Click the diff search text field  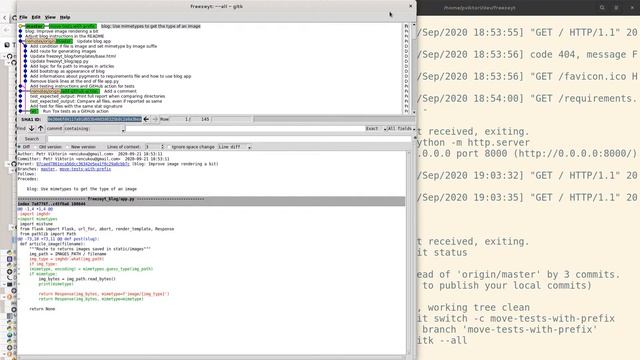point(229,139)
